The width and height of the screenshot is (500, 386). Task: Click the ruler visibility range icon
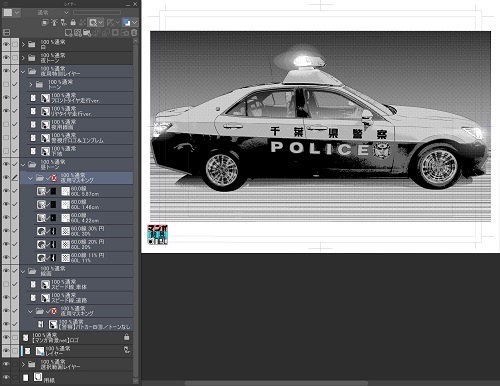tap(111, 22)
